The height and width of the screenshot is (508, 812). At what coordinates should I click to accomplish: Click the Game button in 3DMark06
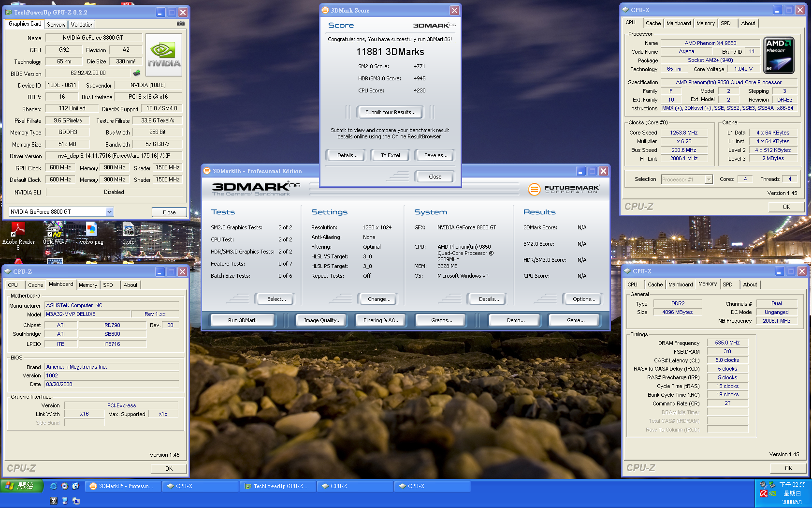[x=575, y=320]
